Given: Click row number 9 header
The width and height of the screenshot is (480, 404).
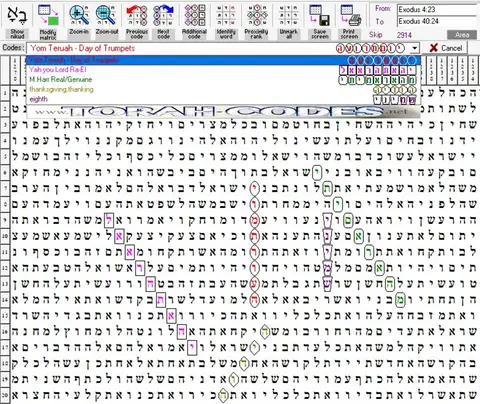Looking at the screenshot, I should (x=5, y=220).
